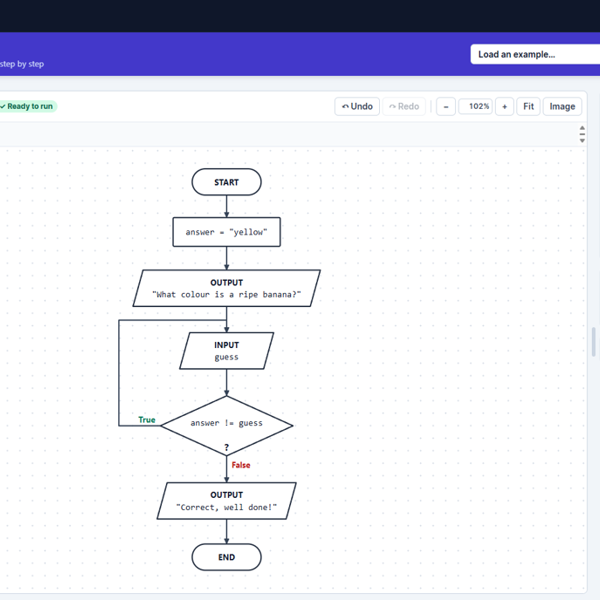Select the answer = "yellow" process box
The height and width of the screenshot is (600, 600).
[x=227, y=232]
